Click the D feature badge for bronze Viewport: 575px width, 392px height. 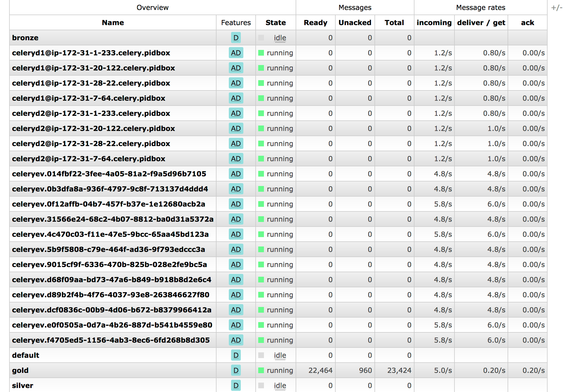pos(236,38)
